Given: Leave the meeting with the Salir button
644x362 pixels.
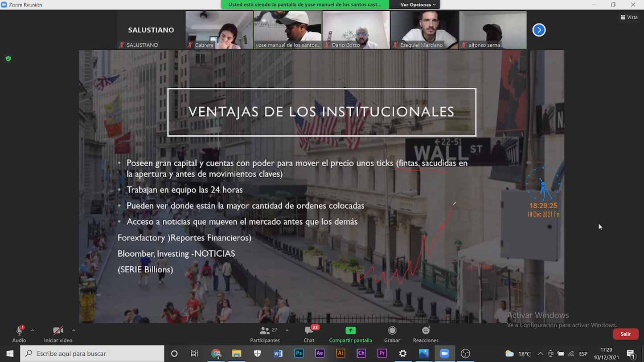Looking at the screenshot, I should click(625, 334).
